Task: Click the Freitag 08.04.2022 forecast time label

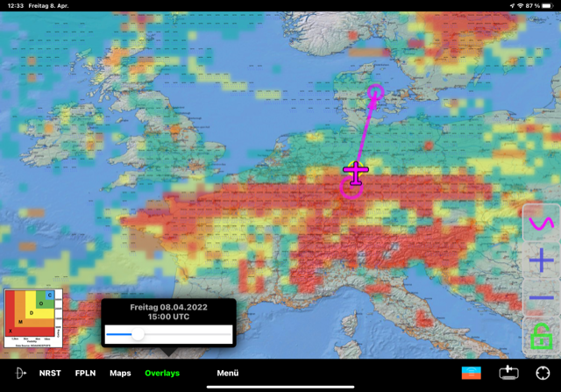Action: 167,312
